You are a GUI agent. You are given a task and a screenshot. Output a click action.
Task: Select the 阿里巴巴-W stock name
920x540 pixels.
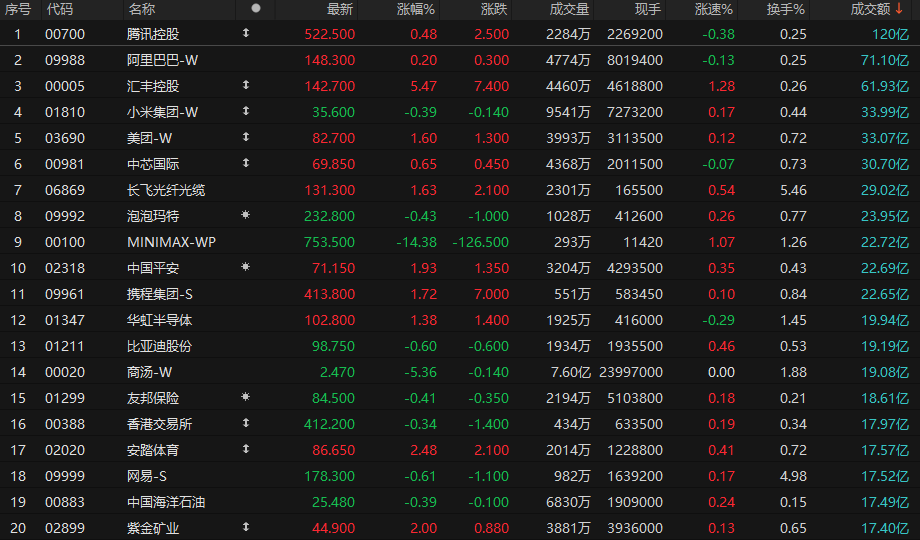coord(163,60)
